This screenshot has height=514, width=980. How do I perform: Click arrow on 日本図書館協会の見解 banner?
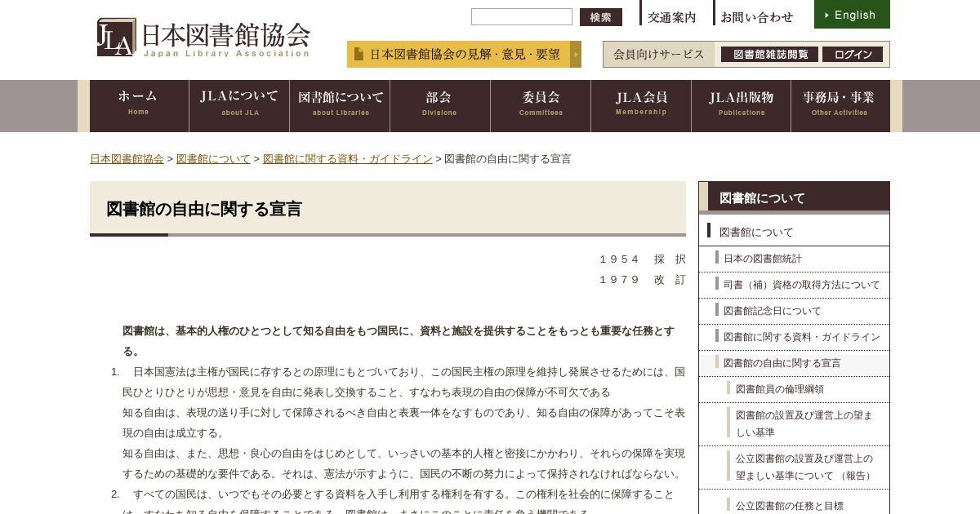coord(576,54)
